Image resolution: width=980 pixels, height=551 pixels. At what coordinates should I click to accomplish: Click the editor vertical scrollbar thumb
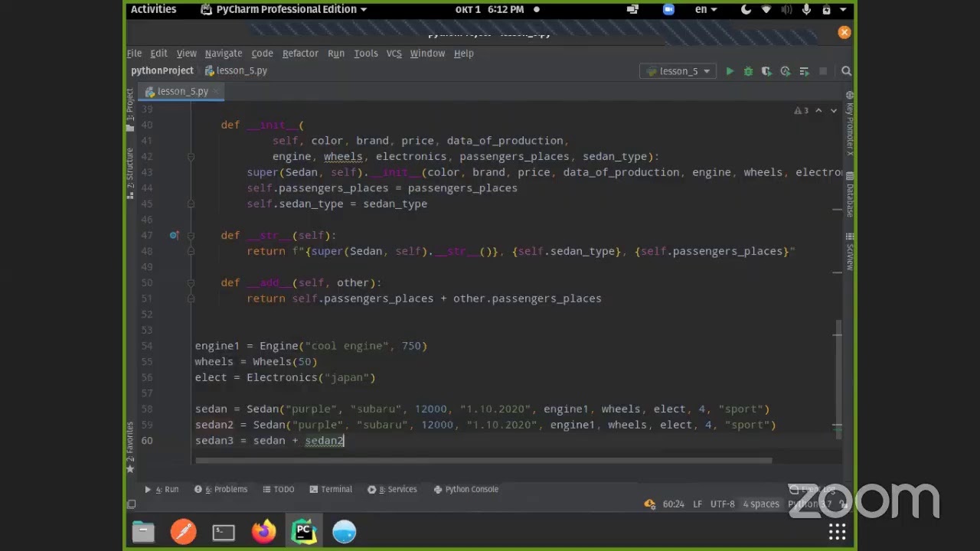838,380
